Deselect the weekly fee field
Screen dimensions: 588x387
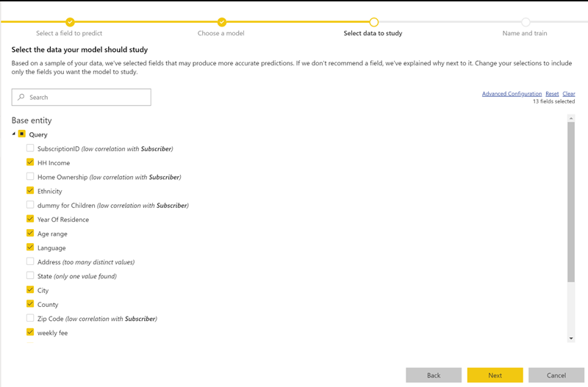tap(30, 333)
